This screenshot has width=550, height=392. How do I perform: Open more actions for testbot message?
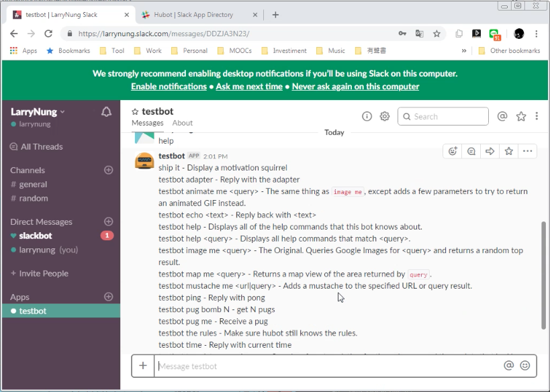[x=528, y=151]
